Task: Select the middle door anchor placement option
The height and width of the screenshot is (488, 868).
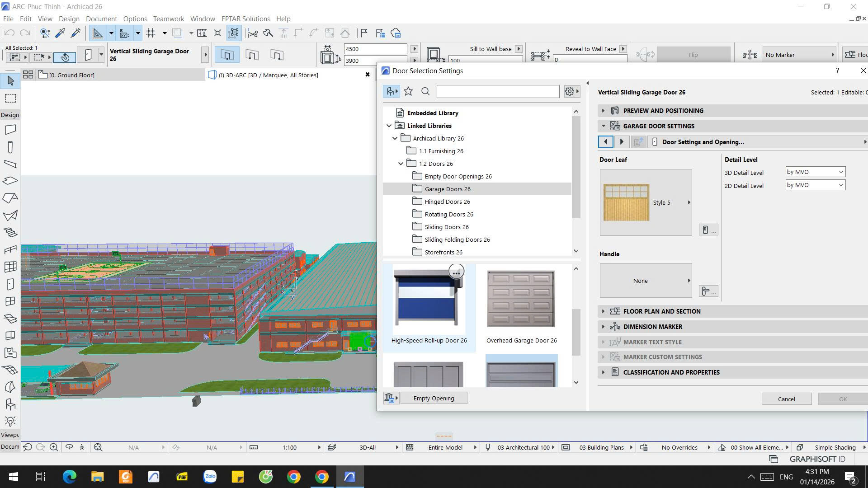Action: [252, 55]
